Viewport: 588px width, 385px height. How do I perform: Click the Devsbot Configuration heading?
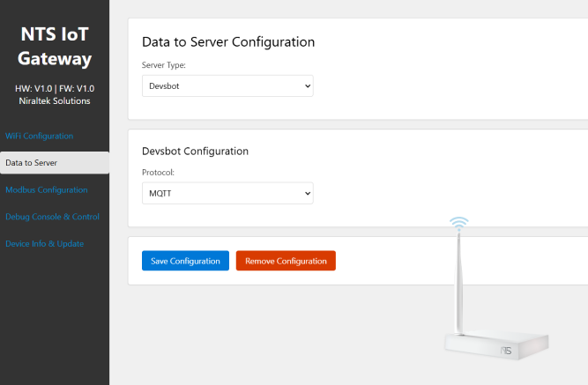tap(195, 151)
